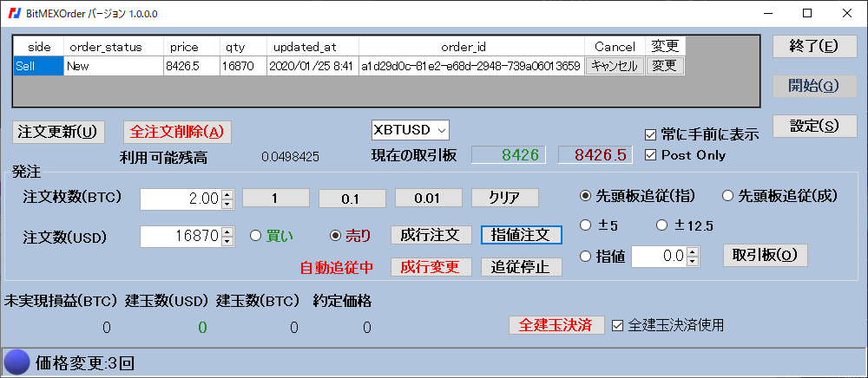
Task: Click the 2020/01/25 8:41 updated_at cell
Action: (x=312, y=66)
